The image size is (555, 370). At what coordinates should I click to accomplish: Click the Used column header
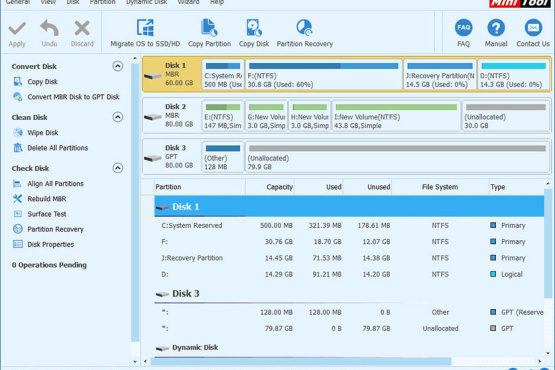click(x=319, y=187)
